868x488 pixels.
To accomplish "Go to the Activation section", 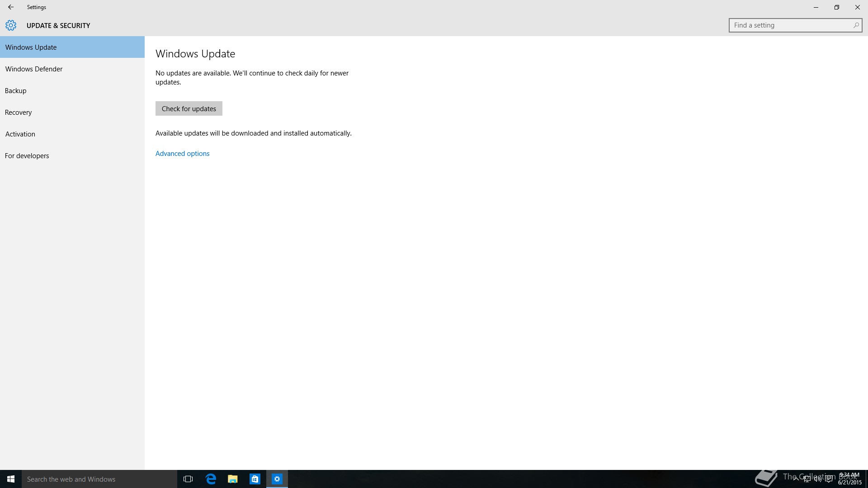I will [72, 134].
